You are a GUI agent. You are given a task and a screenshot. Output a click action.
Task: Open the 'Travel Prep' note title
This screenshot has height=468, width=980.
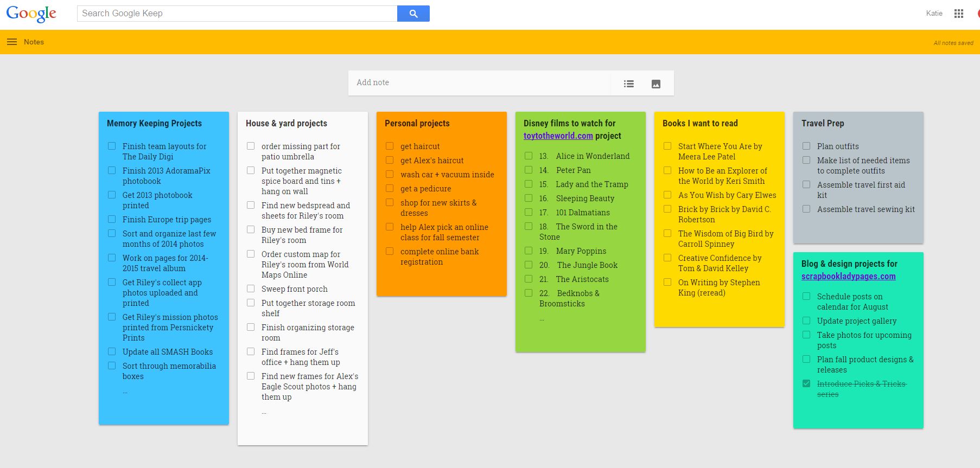[x=823, y=124]
